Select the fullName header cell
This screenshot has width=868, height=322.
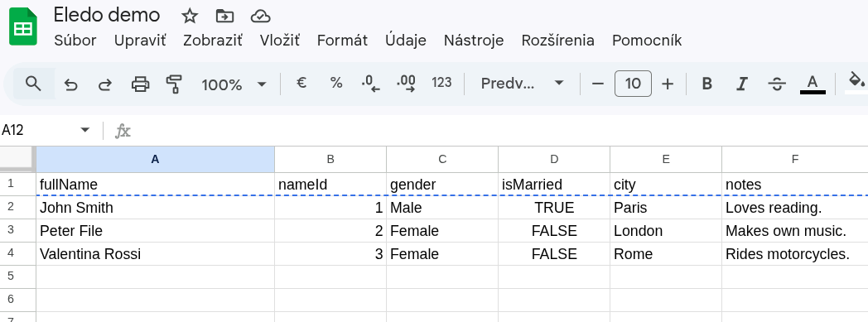point(155,185)
